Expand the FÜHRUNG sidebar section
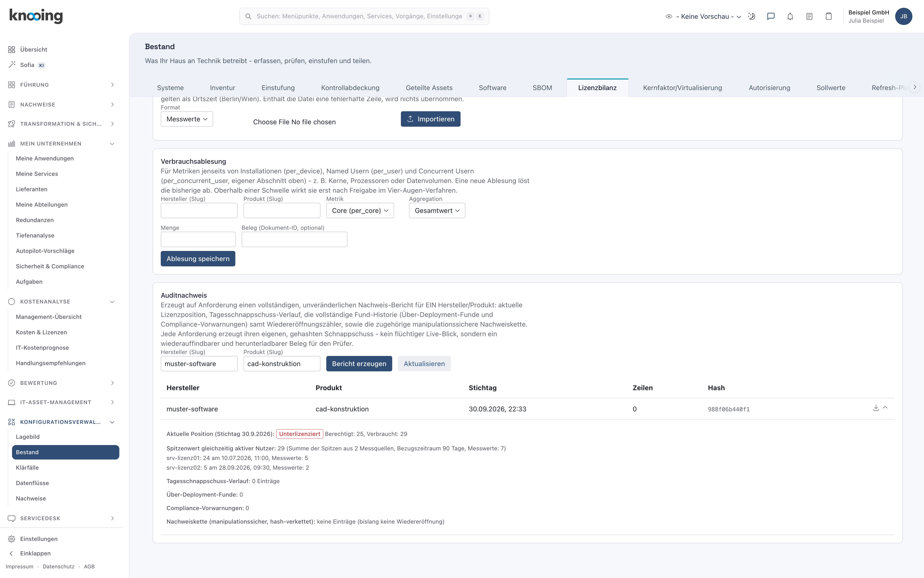Image resolution: width=924 pixels, height=578 pixels. coord(61,85)
